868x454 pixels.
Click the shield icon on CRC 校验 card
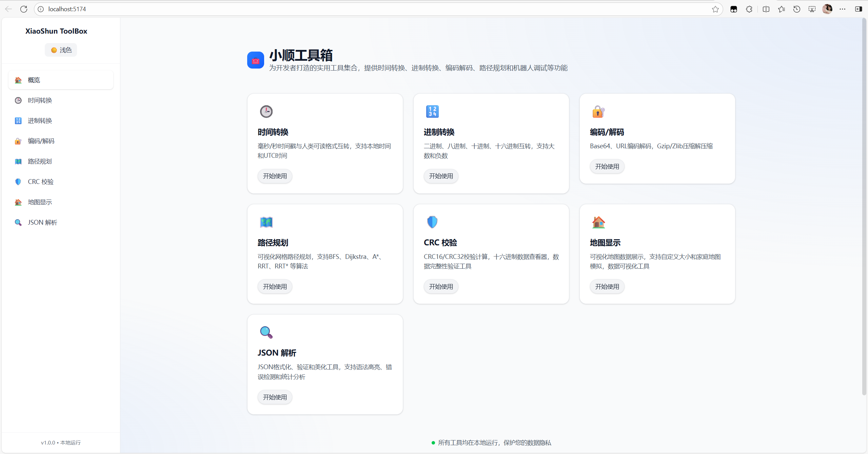click(x=432, y=222)
